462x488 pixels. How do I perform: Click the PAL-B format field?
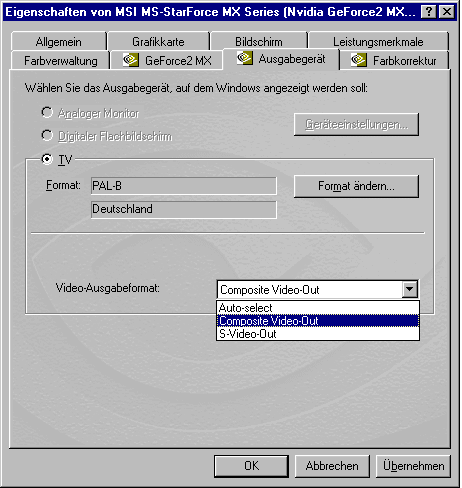pos(184,186)
